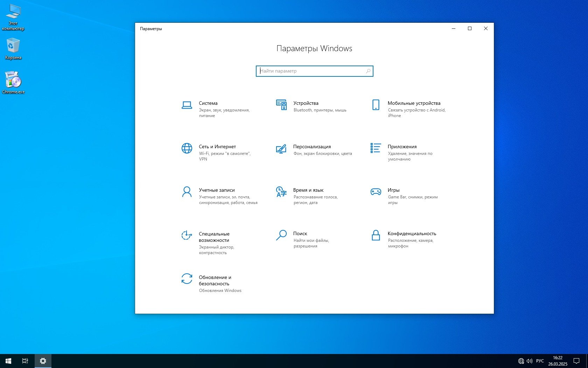The width and height of the screenshot is (588, 368).
Task: Open the Персонализация paintbrush icon
Action: pos(281,149)
